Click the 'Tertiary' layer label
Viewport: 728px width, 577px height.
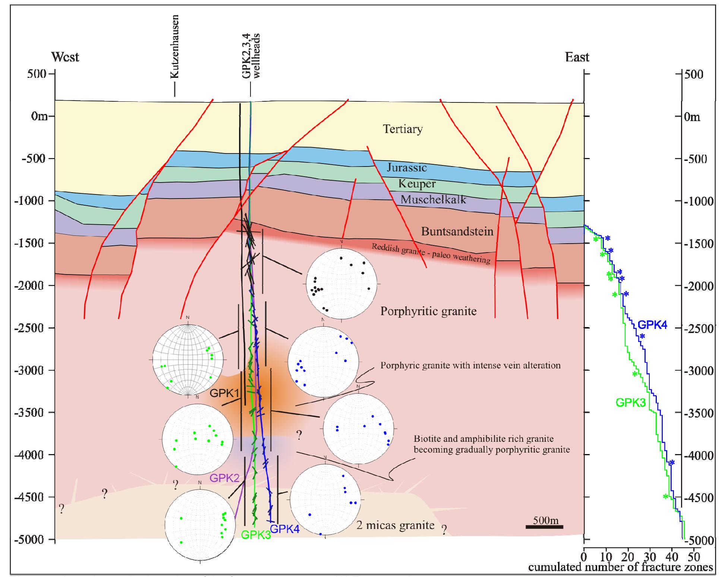point(403,129)
